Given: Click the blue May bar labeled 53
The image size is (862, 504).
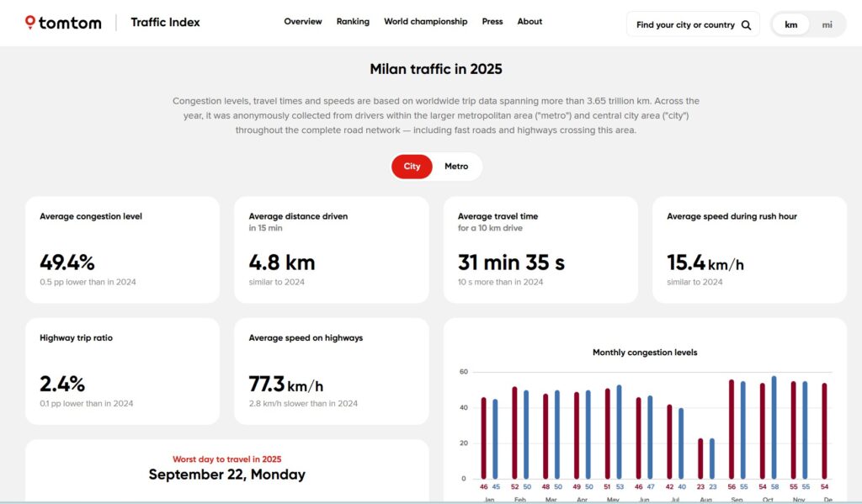Looking at the screenshot, I should pyautogui.click(x=619, y=432).
